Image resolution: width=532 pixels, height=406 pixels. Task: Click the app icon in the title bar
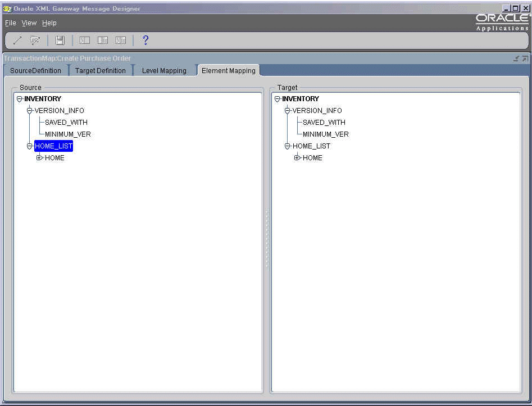click(7, 8)
